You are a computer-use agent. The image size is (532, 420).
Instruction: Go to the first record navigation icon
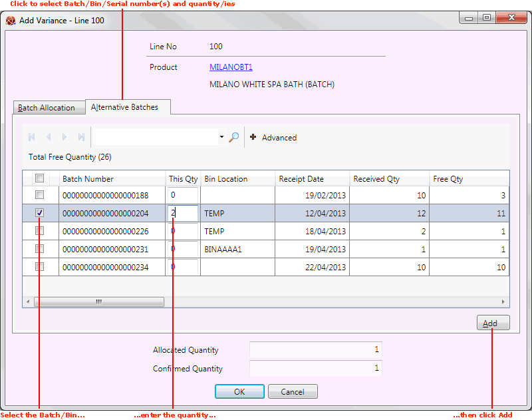coord(32,137)
